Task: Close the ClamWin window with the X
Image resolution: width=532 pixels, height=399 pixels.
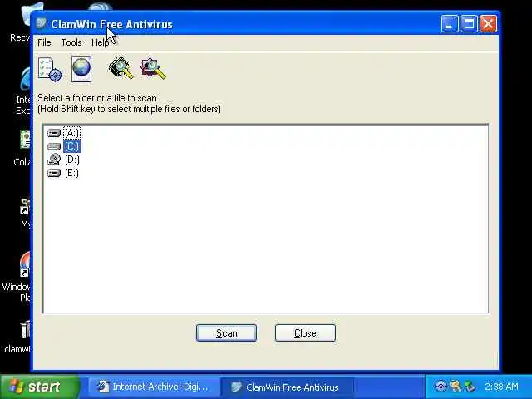Action: tap(488, 24)
